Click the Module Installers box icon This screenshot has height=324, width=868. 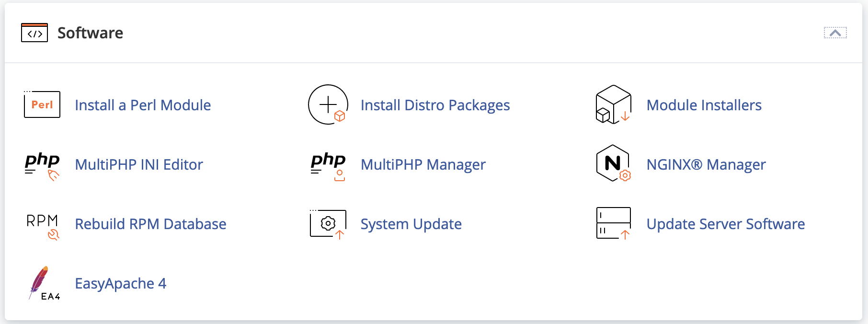point(613,104)
